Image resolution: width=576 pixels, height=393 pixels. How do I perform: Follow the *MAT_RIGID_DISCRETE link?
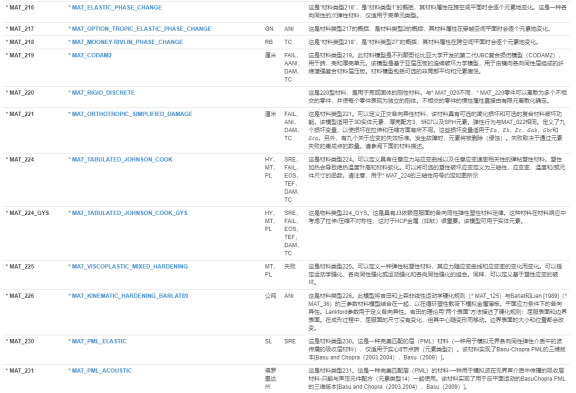click(101, 93)
